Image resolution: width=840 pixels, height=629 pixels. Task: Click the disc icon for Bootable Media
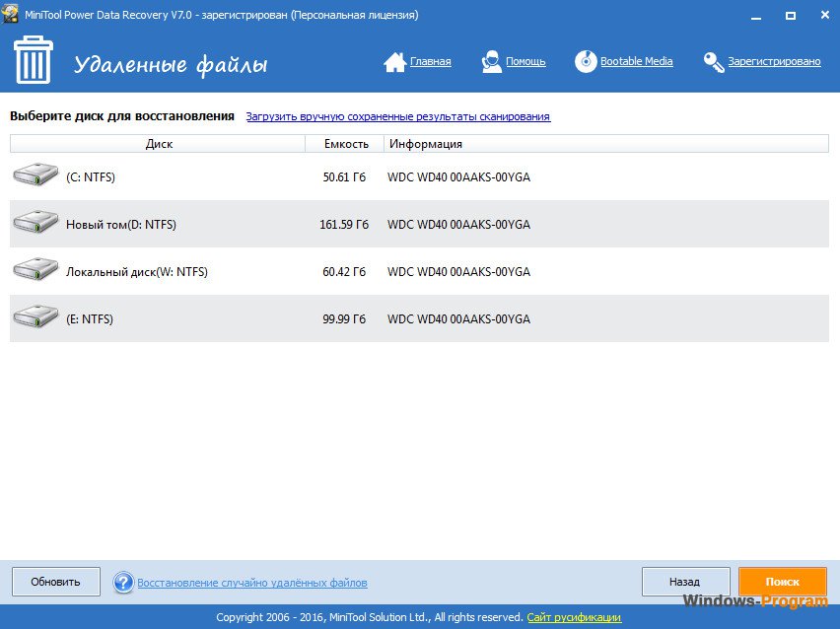click(x=586, y=61)
